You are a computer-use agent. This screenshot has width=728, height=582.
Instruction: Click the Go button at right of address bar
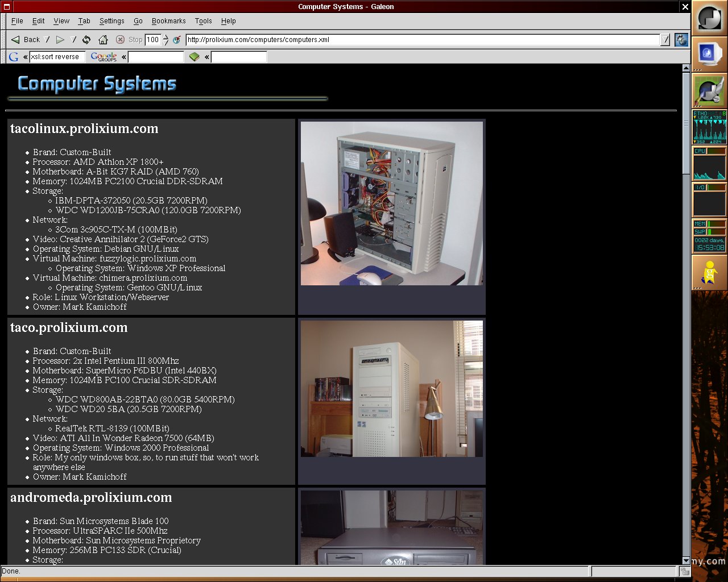[x=681, y=40]
